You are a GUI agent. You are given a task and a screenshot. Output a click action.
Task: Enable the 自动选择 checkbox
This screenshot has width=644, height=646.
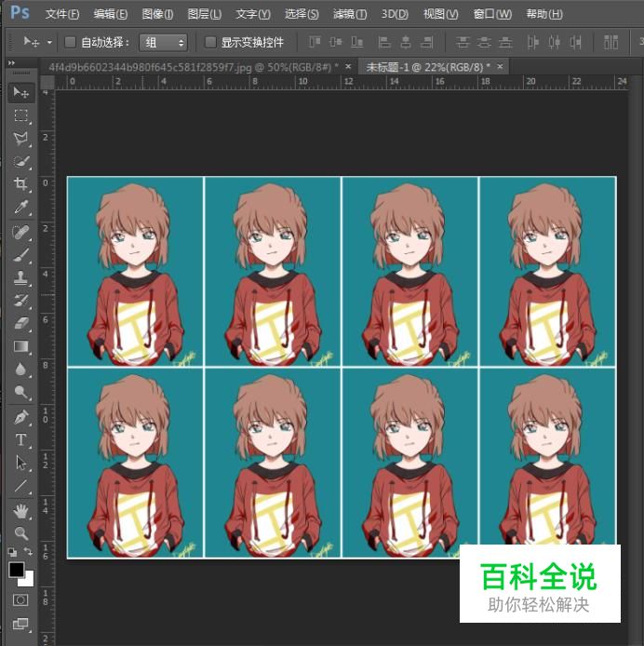70,42
